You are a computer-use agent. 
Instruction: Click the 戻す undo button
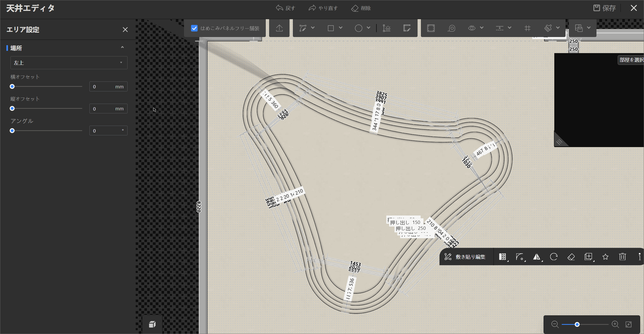point(285,8)
